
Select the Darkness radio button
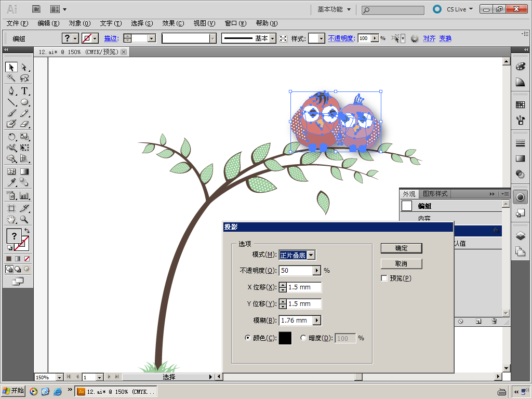click(x=303, y=338)
